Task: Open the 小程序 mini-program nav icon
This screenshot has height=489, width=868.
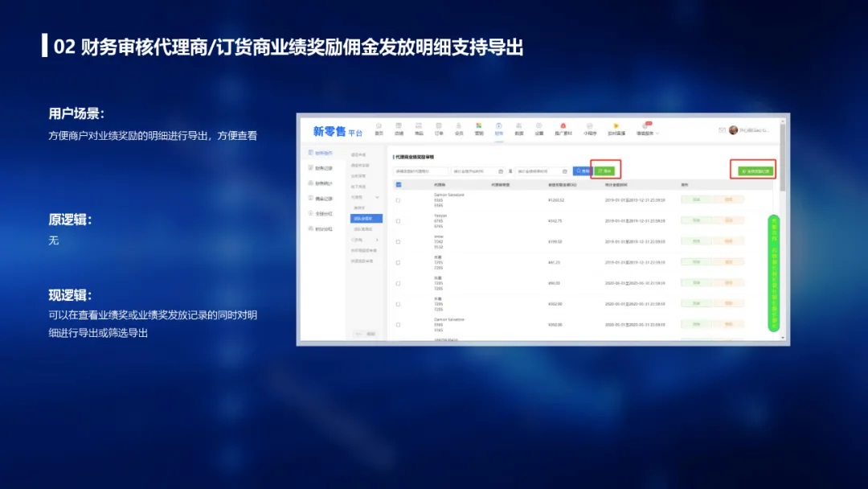Action: pos(589,128)
